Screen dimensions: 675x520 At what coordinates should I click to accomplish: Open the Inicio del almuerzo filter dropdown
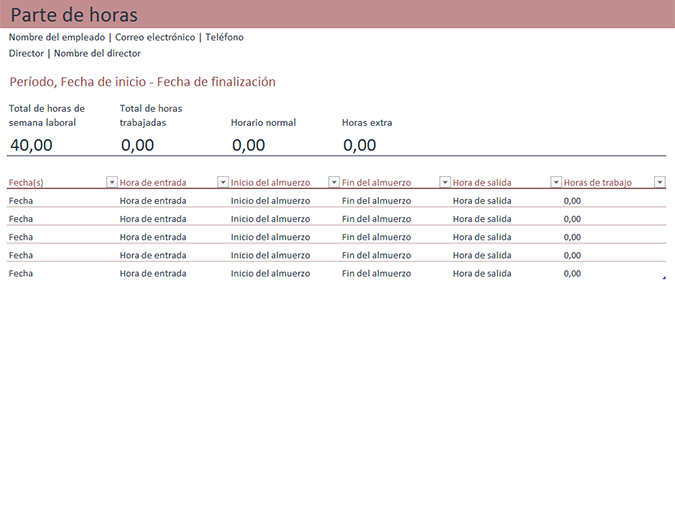(x=334, y=182)
